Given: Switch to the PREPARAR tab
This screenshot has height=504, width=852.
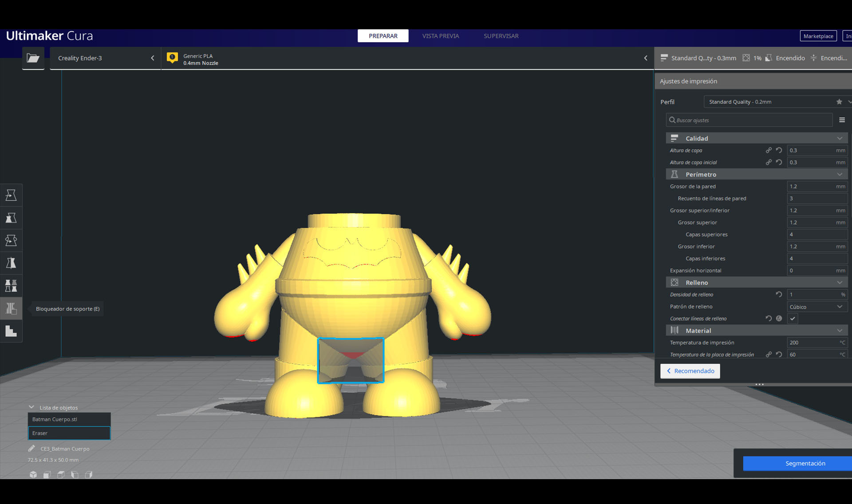Looking at the screenshot, I should pos(383,36).
